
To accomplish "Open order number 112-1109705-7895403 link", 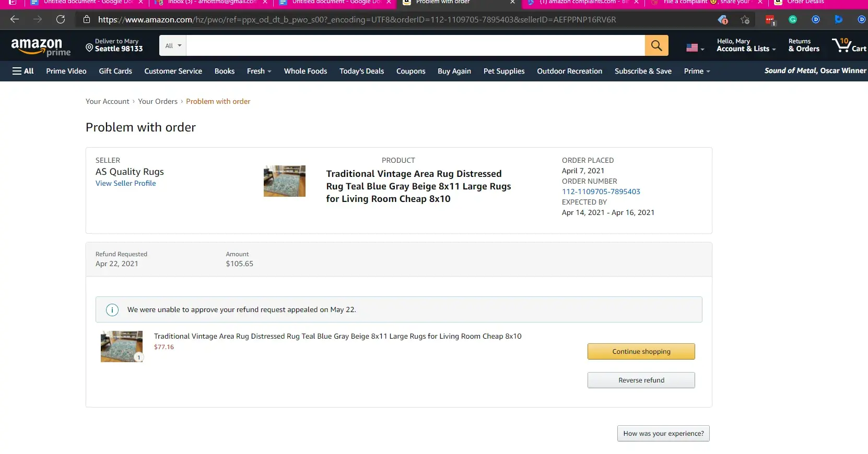I will point(601,192).
